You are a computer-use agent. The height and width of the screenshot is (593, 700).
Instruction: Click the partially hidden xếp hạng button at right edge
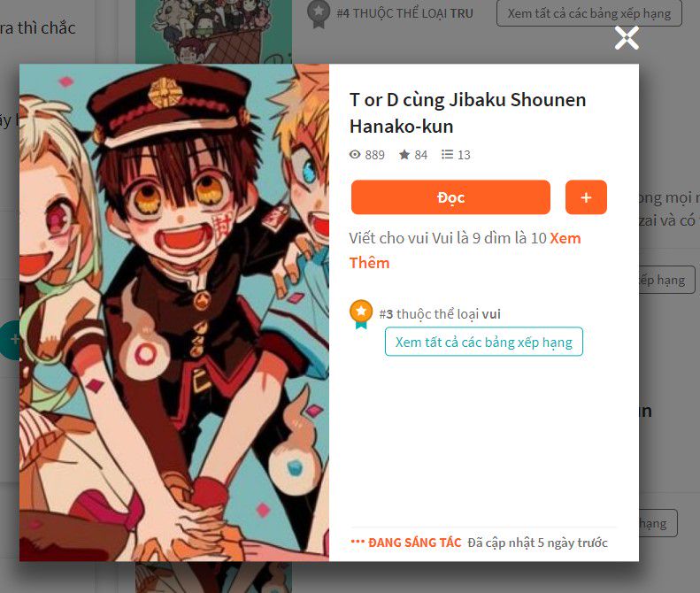(667, 280)
